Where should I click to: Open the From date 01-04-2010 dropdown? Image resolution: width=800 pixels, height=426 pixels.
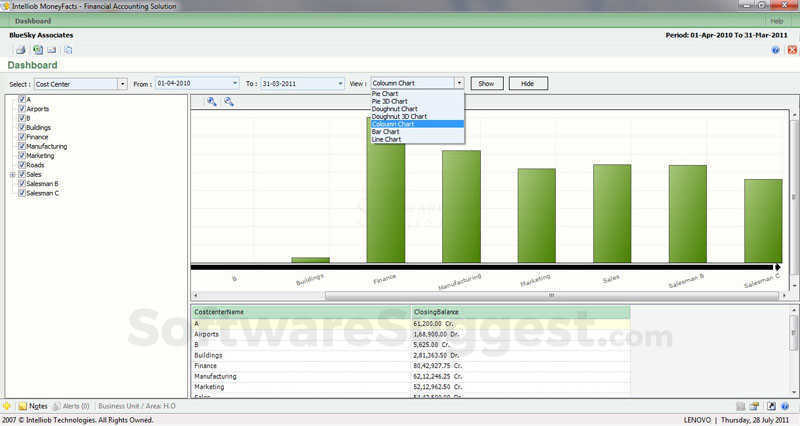tap(235, 83)
